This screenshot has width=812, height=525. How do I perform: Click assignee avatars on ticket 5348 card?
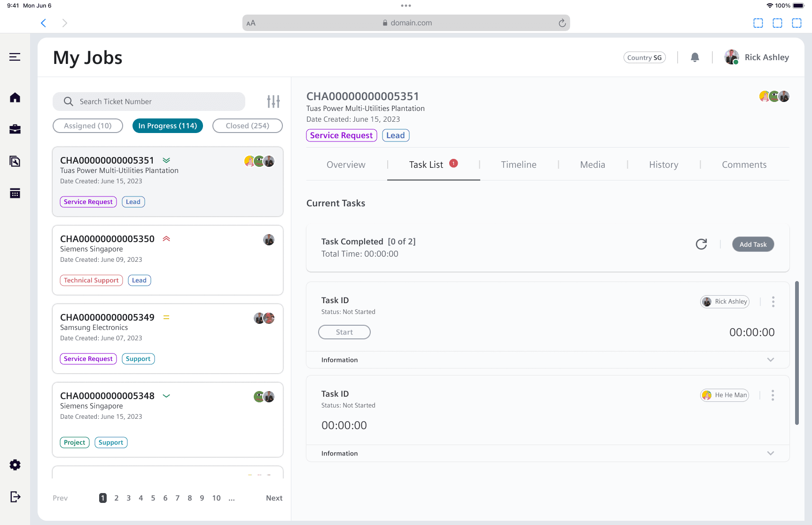click(x=264, y=397)
